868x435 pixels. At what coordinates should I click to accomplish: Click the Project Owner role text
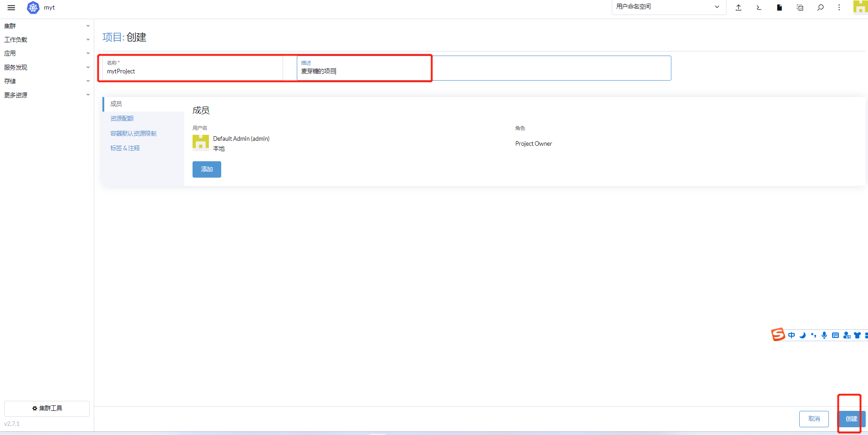pos(533,143)
